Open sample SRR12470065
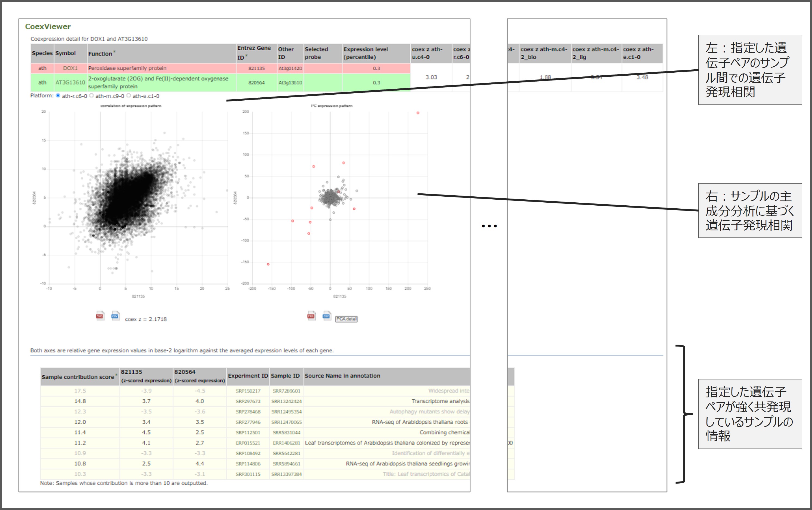Viewport: 812px width, 510px height. [x=286, y=422]
